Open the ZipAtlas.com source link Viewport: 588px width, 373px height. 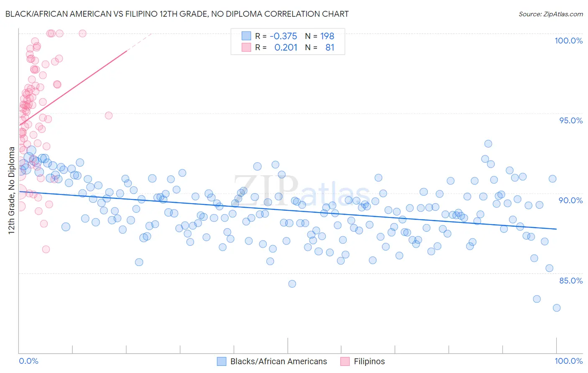551,14
